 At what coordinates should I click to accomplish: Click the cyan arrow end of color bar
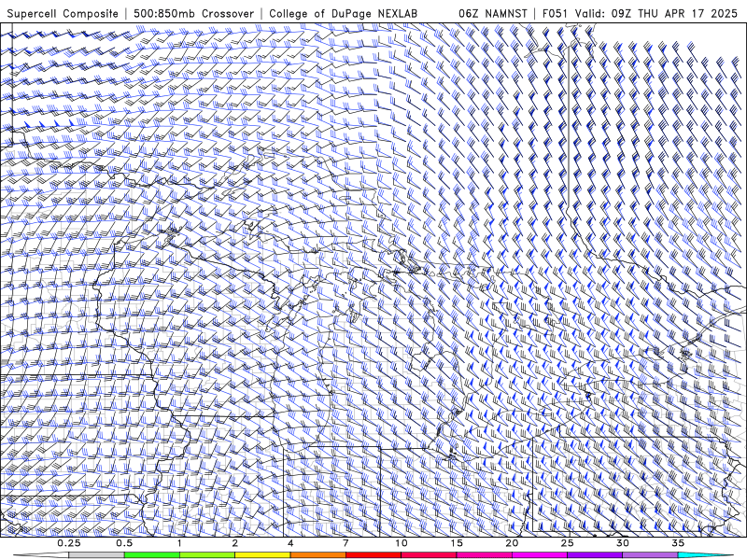click(x=706, y=555)
